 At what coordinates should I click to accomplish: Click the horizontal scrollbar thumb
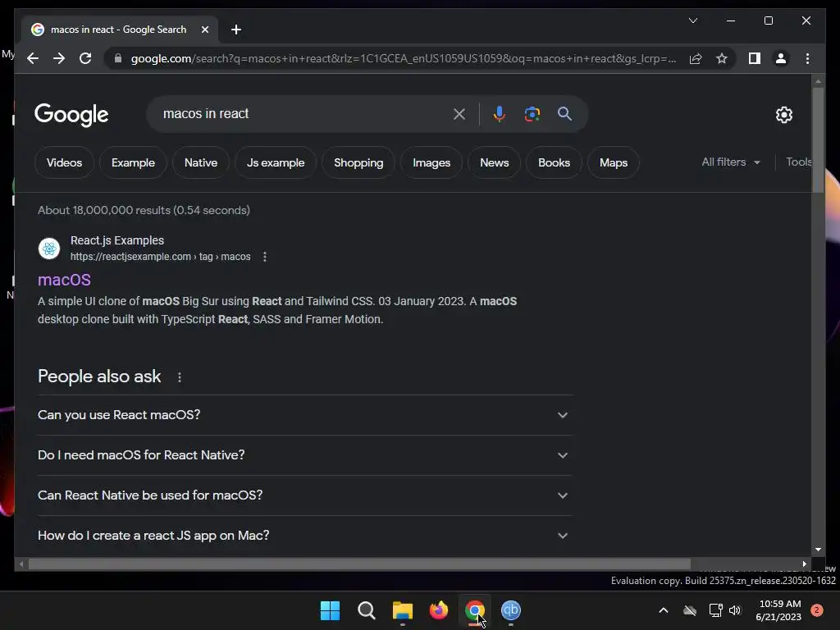pyautogui.click(x=359, y=564)
